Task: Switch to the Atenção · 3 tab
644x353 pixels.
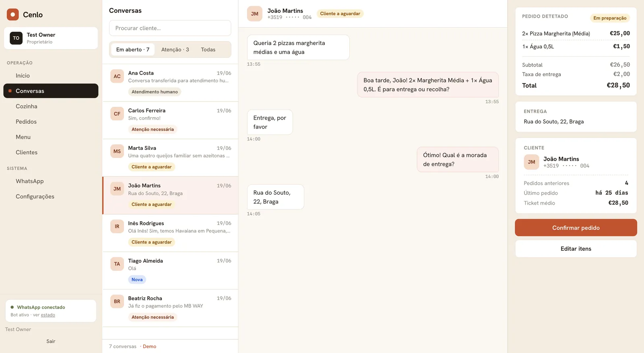Action: [175, 50]
